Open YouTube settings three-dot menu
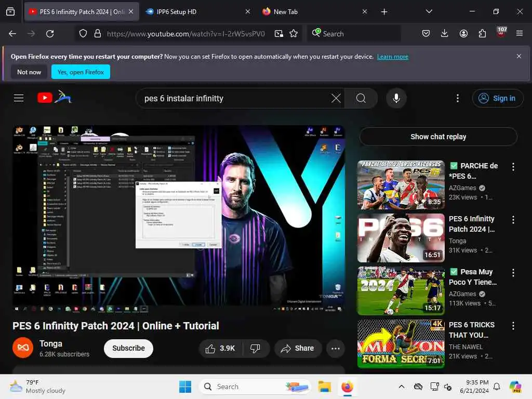 point(458,98)
